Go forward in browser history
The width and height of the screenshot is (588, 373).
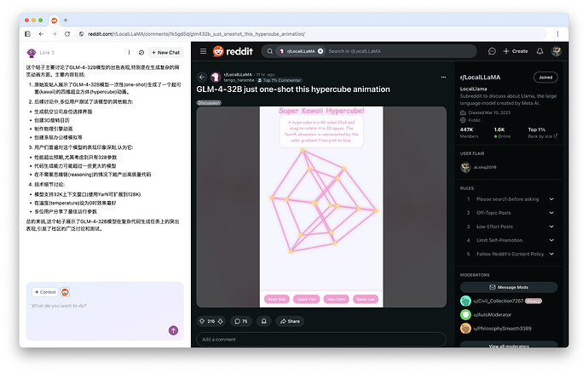click(55, 34)
